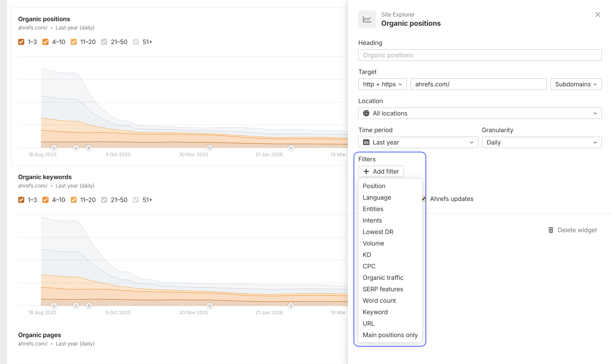Uncheck 1–3 in Organic positions chart
This screenshot has height=364, width=612.
(x=21, y=42)
